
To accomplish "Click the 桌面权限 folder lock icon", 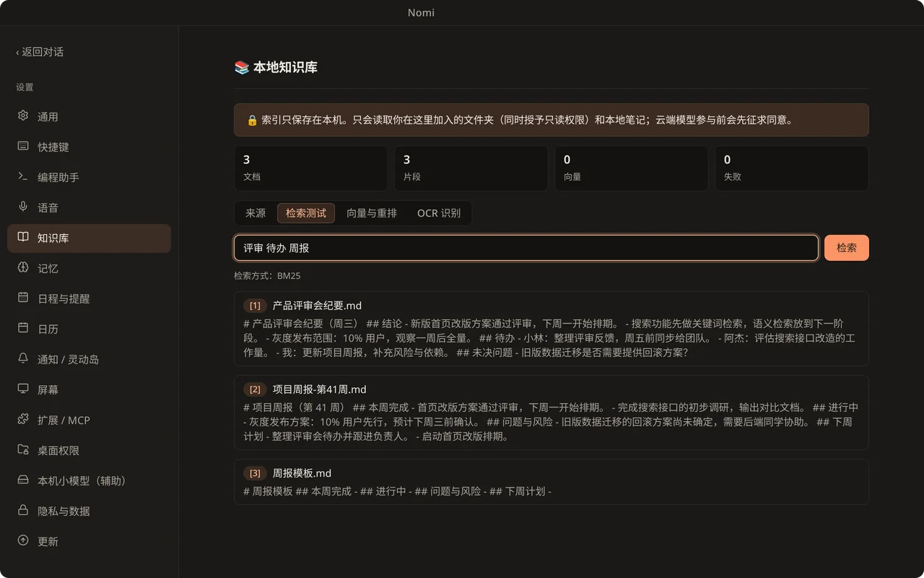I will click(23, 450).
